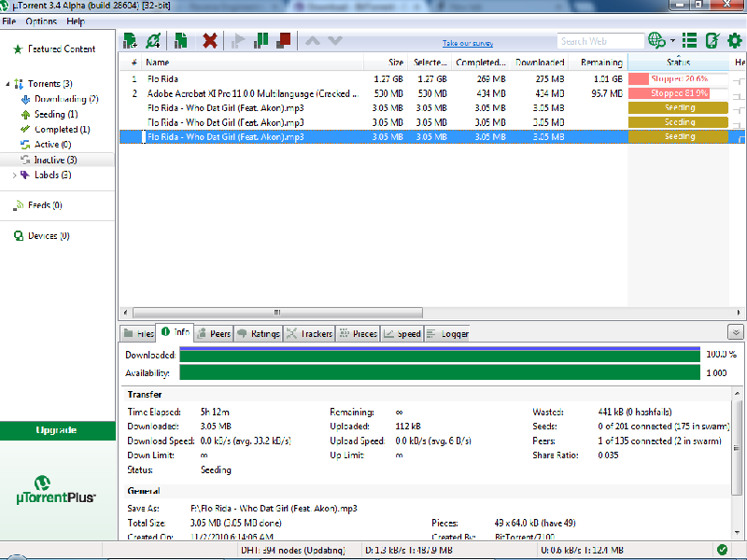The image size is (747, 560).
Task: Click the red X Remove torrent icon
Action: 209,41
